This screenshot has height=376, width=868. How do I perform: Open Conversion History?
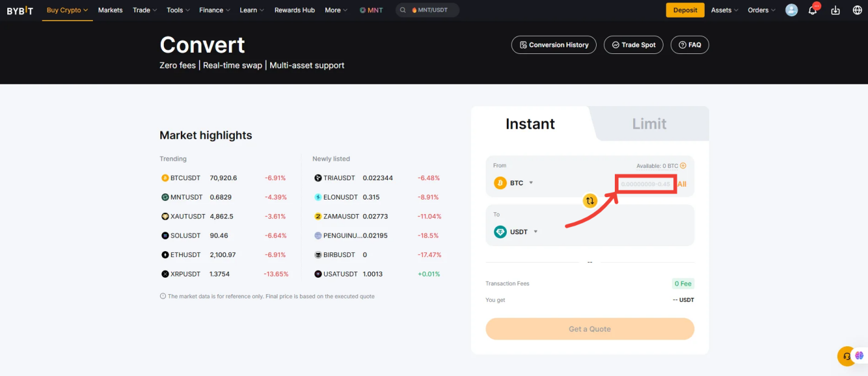click(554, 45)
